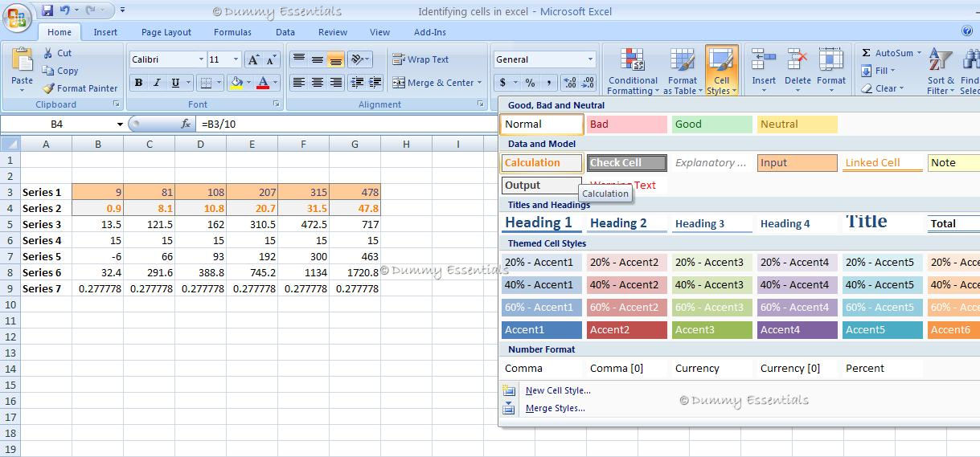Image resolution: width=980 pixels, height=457 pixels.
Task: Click the Name Box showing B4
Action: [56, 124]
